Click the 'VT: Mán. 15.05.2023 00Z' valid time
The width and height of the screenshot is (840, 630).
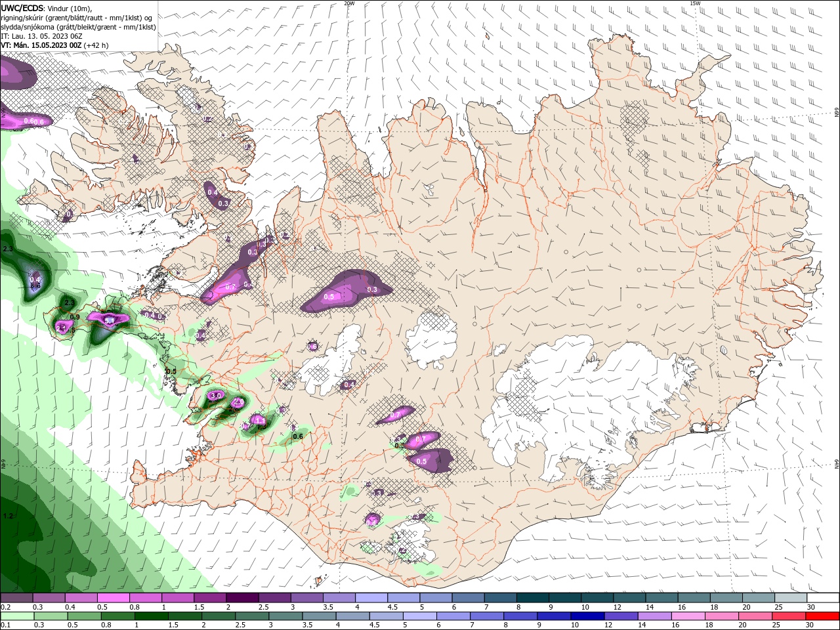[41, 45]
